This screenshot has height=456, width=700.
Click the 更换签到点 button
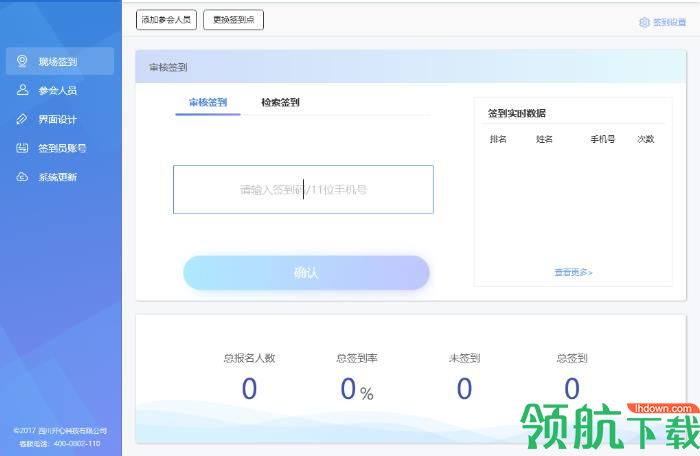[x=233, y=20]
